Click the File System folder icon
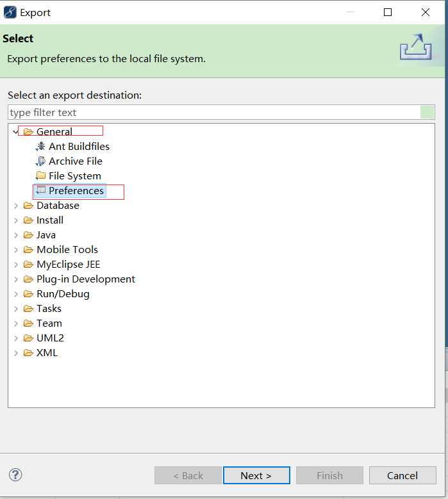448x499 pixels. coord(40,176)
